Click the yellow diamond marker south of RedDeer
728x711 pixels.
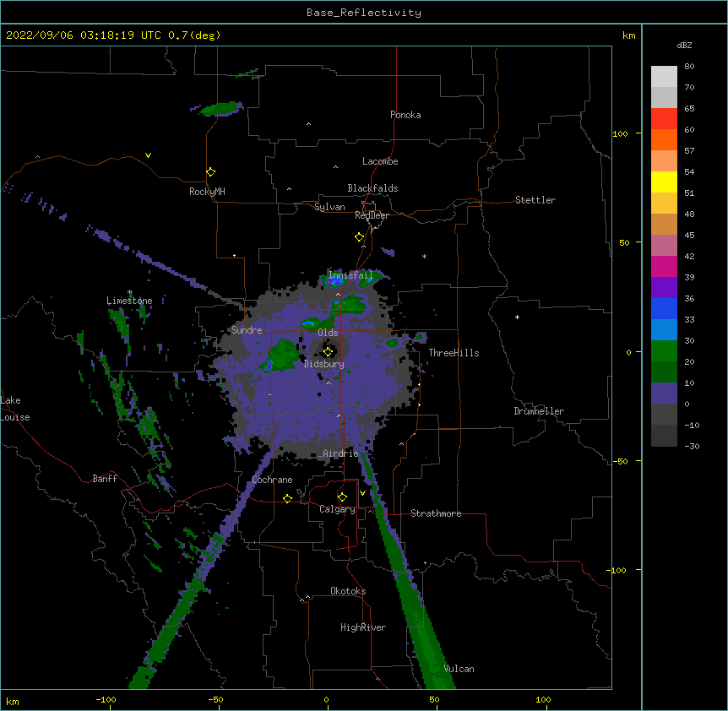click(x=360, y=237)
